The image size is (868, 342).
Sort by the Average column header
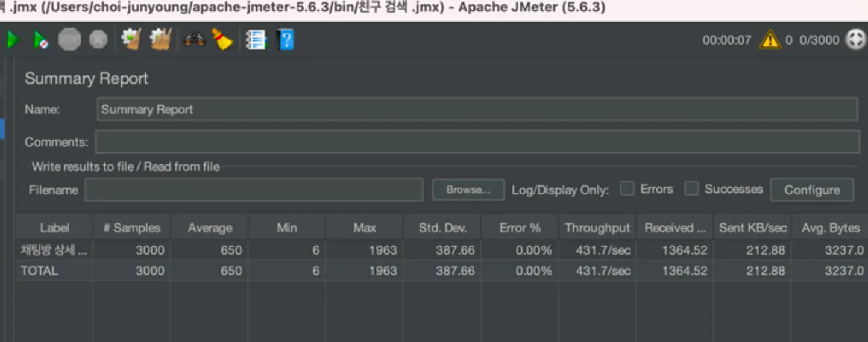210,228
